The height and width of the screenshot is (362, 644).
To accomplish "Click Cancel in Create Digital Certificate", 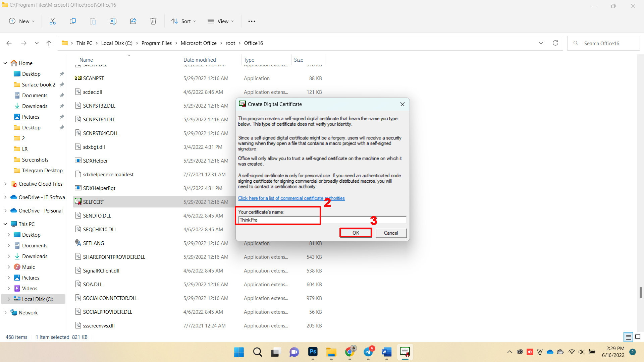I will 391,233.
